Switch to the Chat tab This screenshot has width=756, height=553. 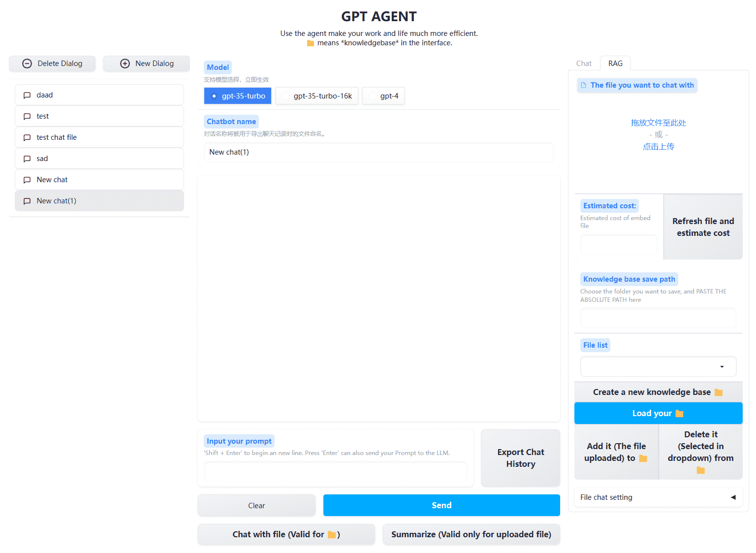[584, 64]
